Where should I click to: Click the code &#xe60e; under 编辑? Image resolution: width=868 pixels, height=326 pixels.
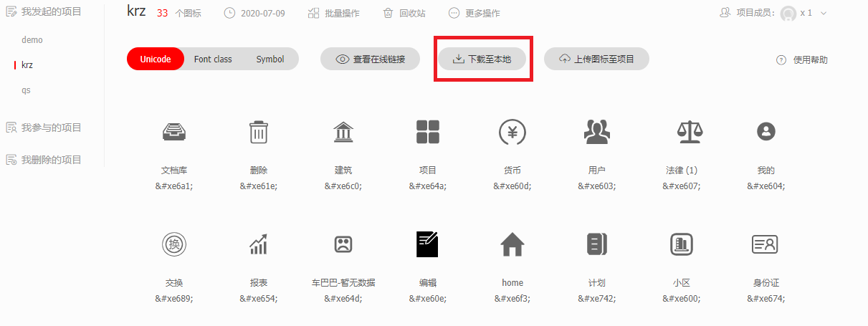pos(428,298)
